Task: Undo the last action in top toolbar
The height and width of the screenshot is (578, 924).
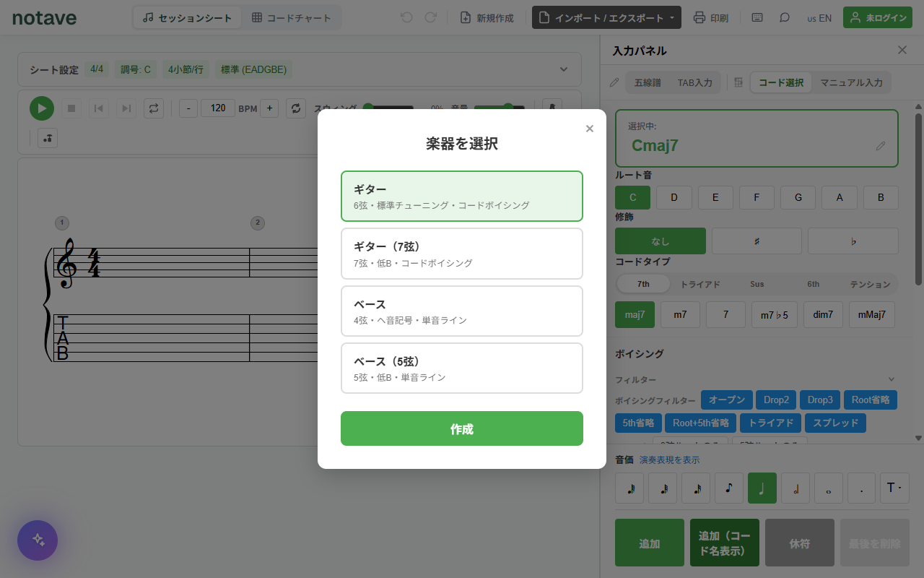Action: [406, 17]
